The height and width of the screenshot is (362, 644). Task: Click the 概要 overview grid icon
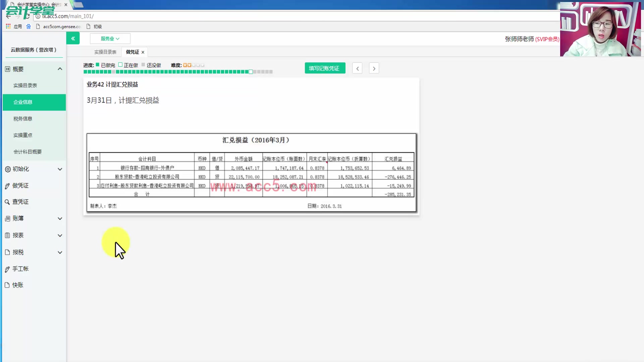7,69
